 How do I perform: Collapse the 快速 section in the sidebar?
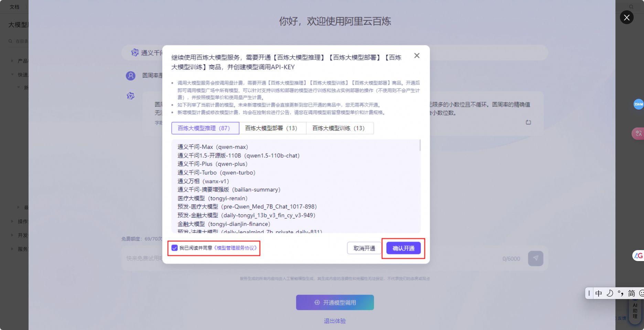click(12, 74)
